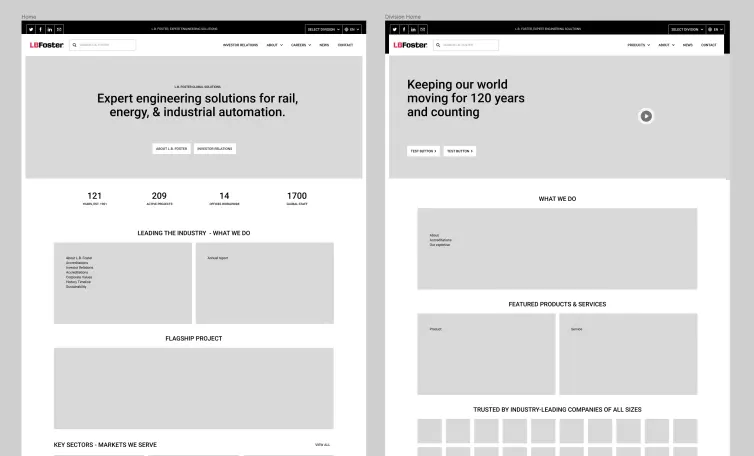Open EN language dropdown in Division Home
Viewport: 754px width, 456px height.
click(x=716, y=29)
